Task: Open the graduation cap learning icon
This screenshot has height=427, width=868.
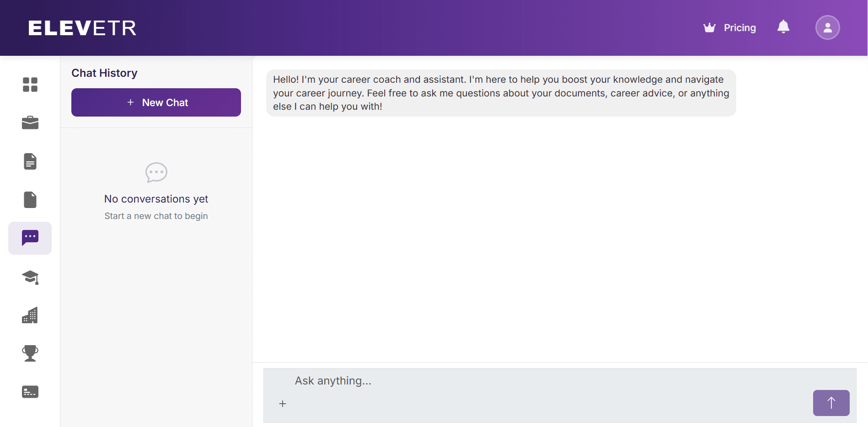Action: 30,277
